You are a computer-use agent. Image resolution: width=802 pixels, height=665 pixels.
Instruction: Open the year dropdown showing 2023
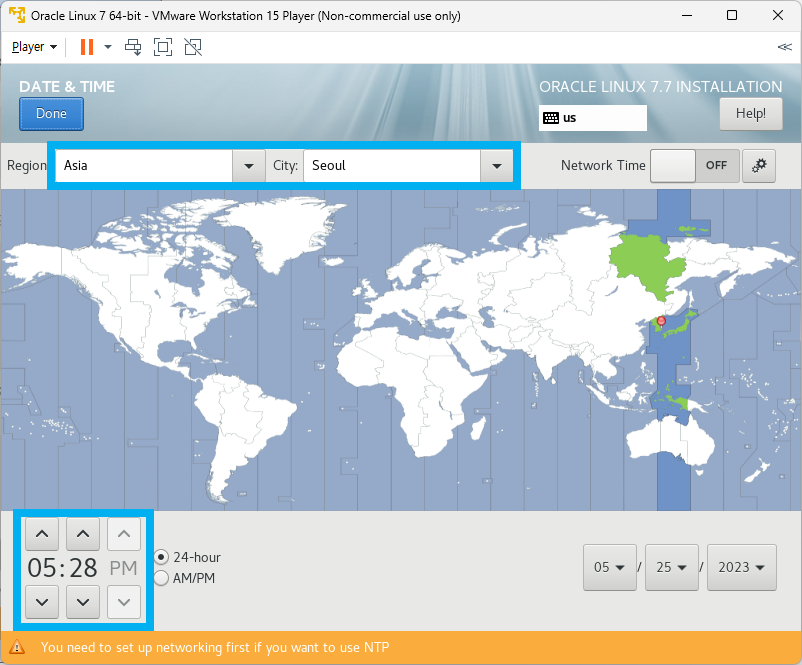pos(742,567)
